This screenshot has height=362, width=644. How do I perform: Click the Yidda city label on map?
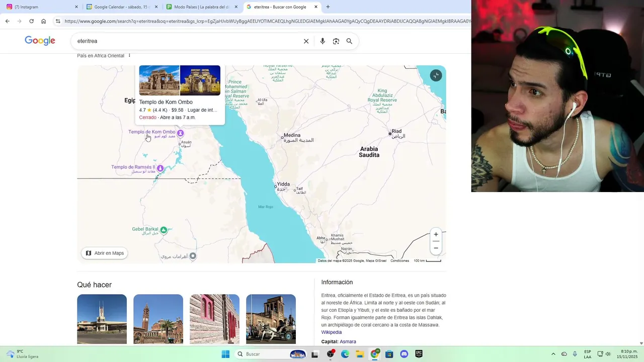pos(283,184)
